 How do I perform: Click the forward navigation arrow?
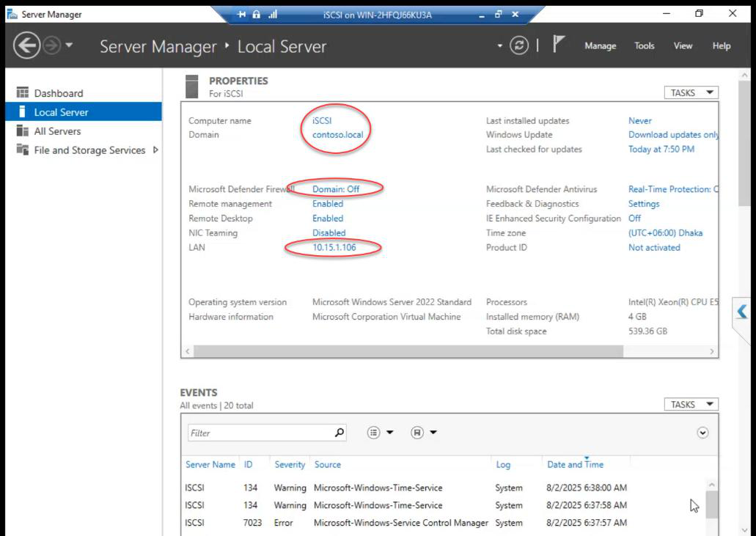[x=51, y=45]
